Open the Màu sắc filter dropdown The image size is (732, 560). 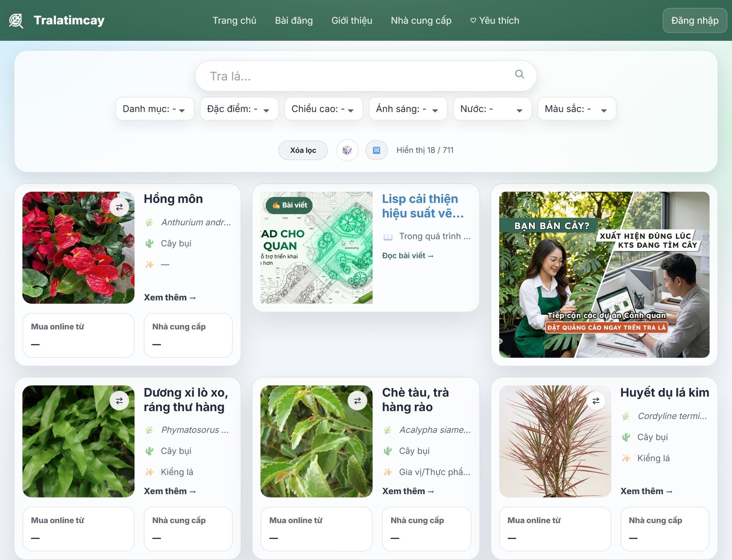tap(576, 109)
